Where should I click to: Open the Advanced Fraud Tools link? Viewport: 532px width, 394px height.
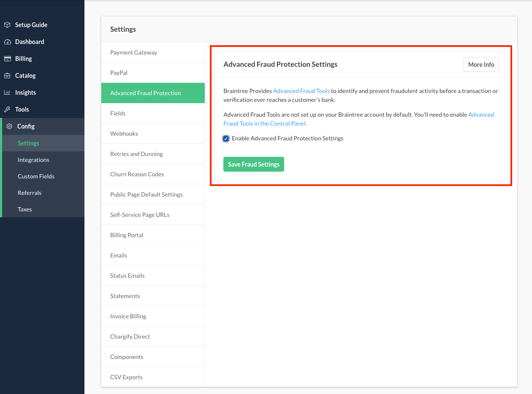pos(301,91)
